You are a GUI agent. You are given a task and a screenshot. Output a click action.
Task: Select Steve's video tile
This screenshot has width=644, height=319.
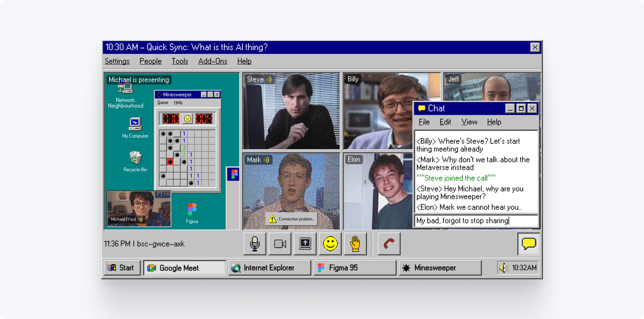pos(291,111)
